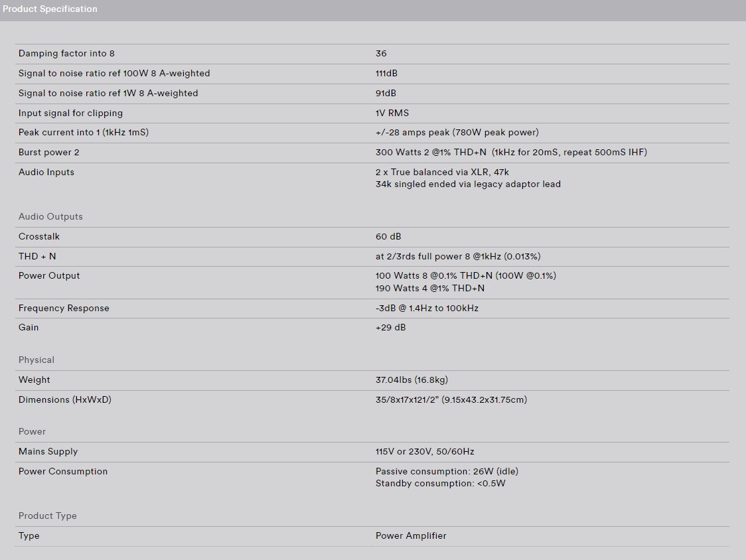Click the Audio Outputs section heading

tap(50, 216)
